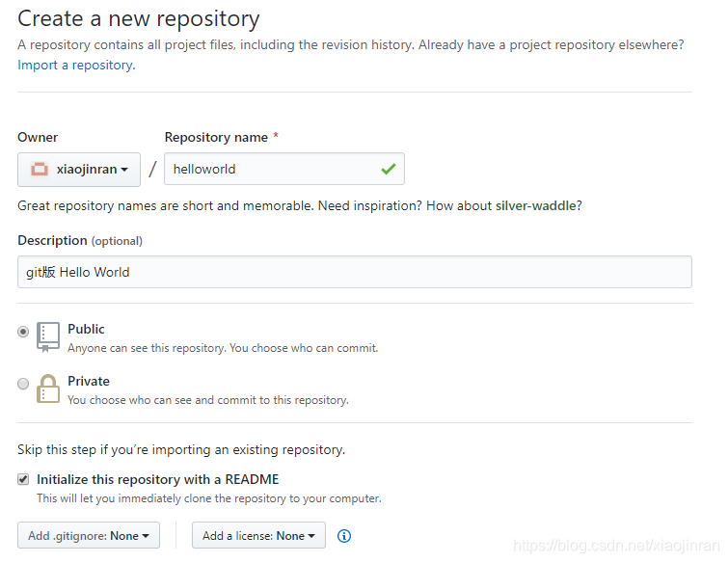Viewport: 728px width, 563px height.
Task: Click the Repository name label
Action: pos(216,138)
